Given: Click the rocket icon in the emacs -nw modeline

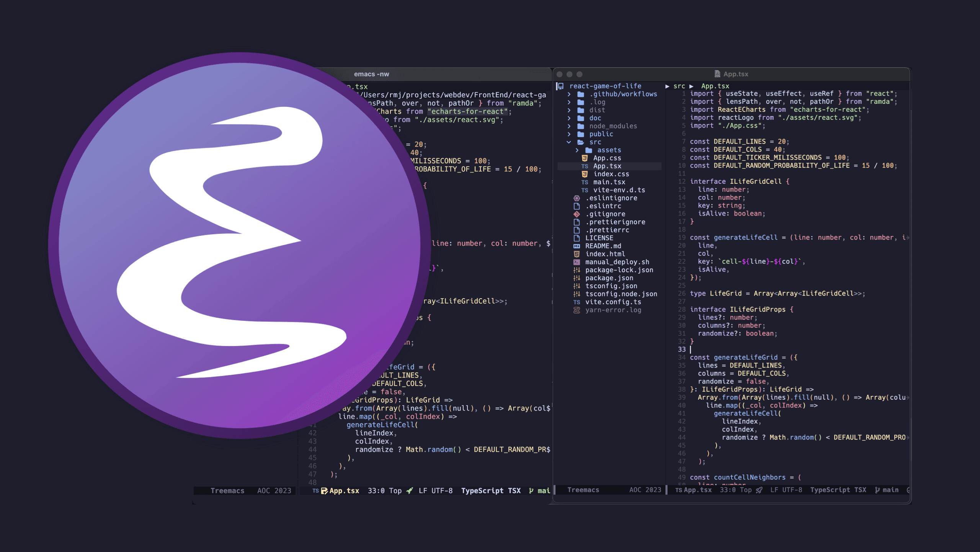Looking at the screenshot, I should (410, 491).
